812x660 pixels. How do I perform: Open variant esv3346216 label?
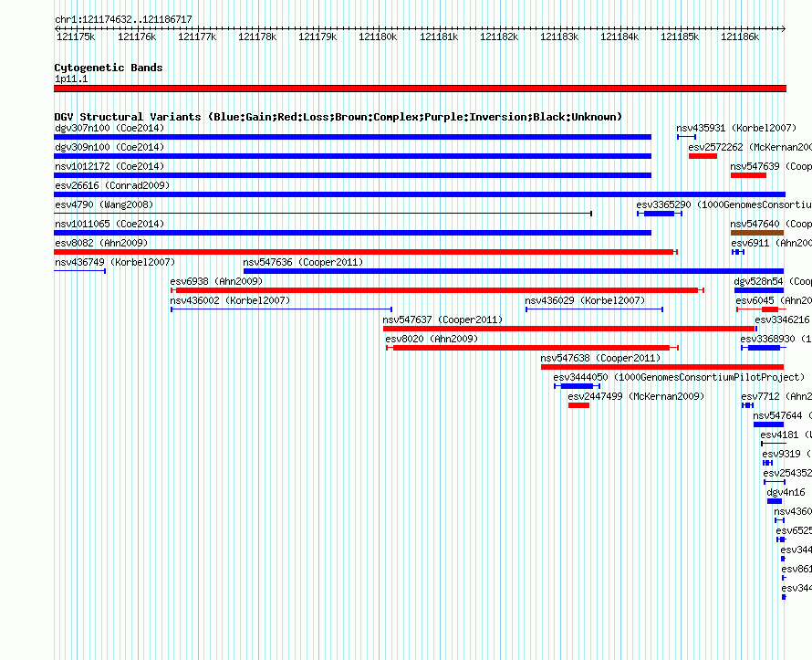click(x=782, y=320)
